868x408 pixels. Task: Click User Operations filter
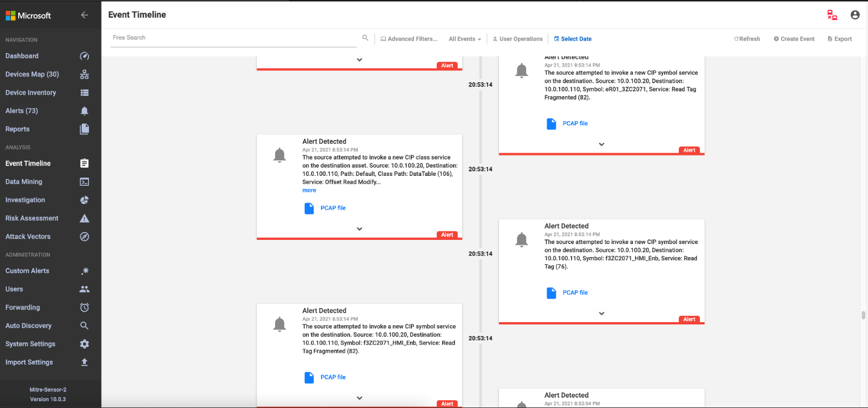(x=517, y=39)
